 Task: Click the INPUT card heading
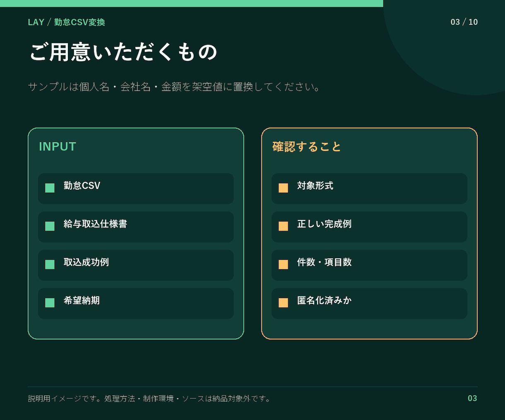(x=58, y=146)
